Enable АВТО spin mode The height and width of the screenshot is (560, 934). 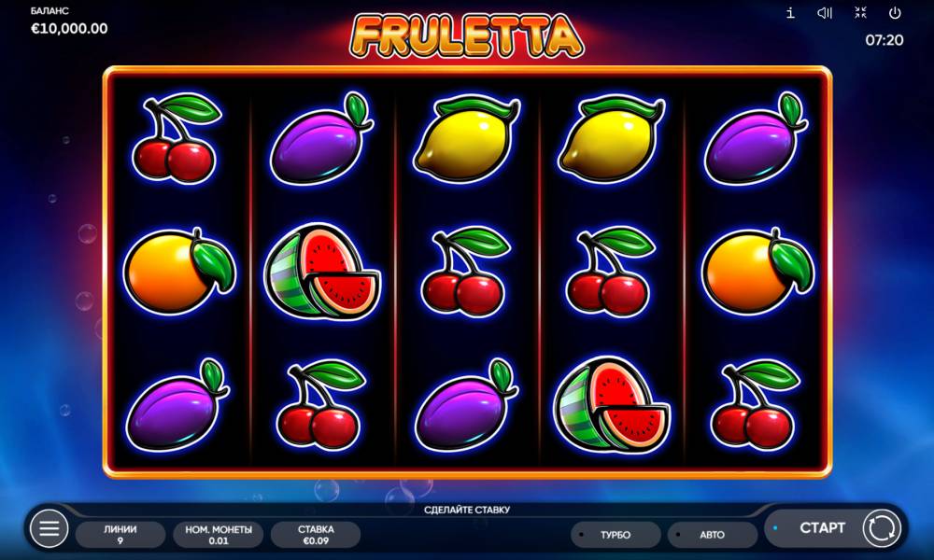[x=713, y=535]
